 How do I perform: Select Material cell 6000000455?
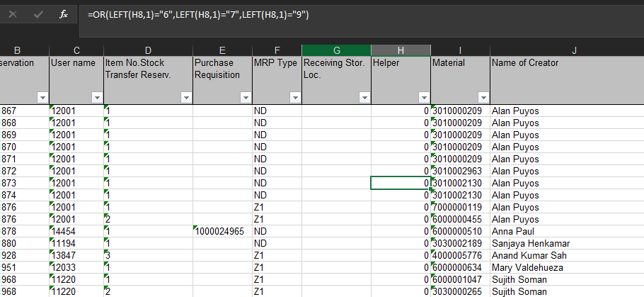click(x=460, y=219)
